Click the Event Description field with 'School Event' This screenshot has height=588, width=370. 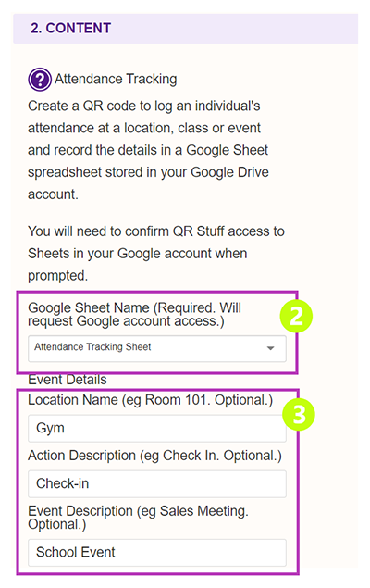click(157, 553)
